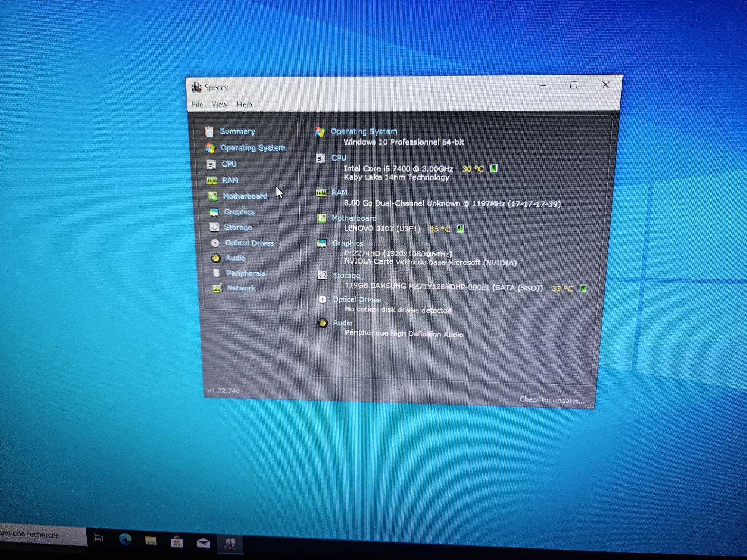Click the Speccy title bar logo icon
The image size is (747, 560).
point(196,87)
